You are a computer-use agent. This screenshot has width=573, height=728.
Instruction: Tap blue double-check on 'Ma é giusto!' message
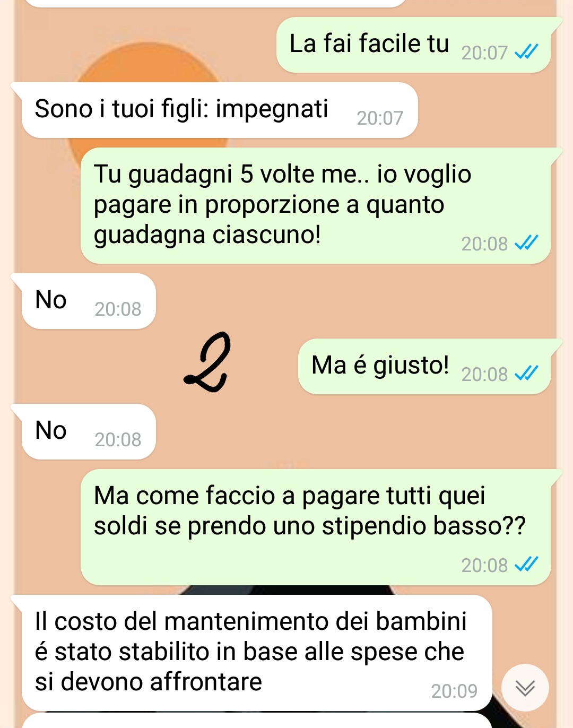[526, 373]
